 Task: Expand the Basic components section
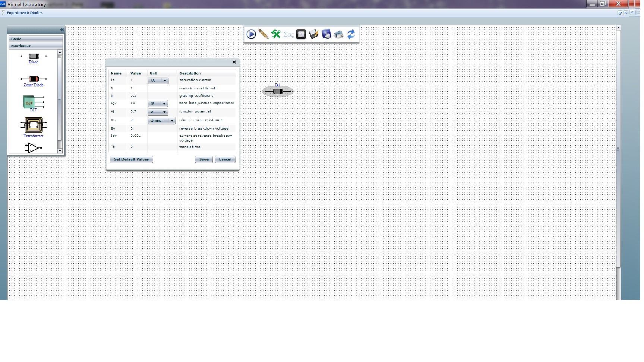35,39
